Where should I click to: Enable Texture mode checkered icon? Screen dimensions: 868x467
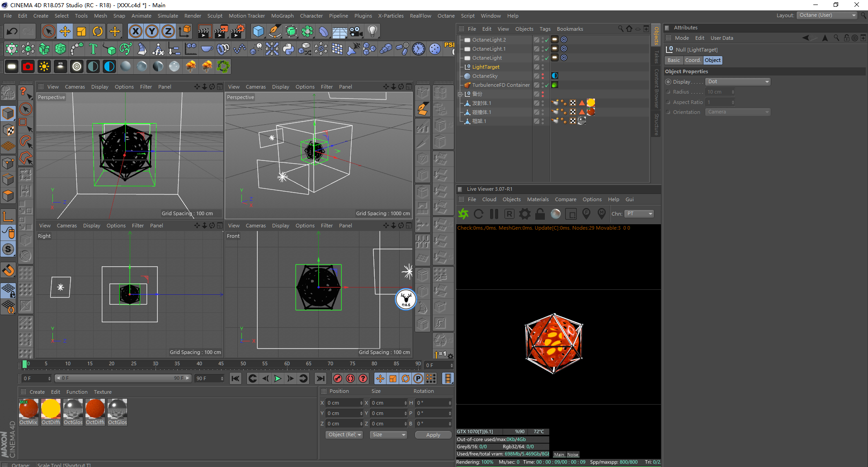[8, 130]
